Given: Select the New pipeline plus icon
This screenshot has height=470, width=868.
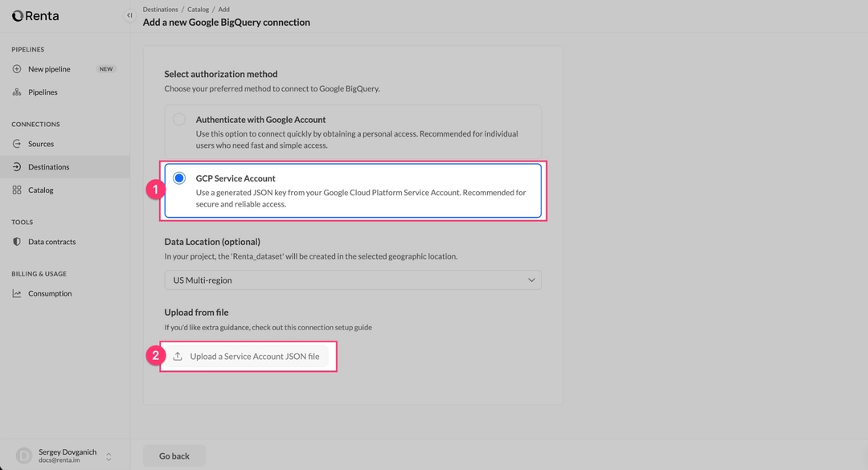Looking at the screenshot, I should click(x=18, y=68).
